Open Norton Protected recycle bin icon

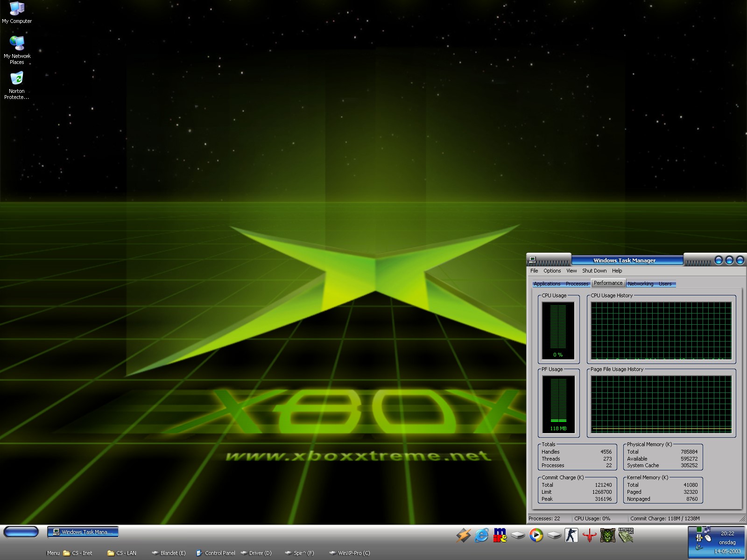point(17,85)
